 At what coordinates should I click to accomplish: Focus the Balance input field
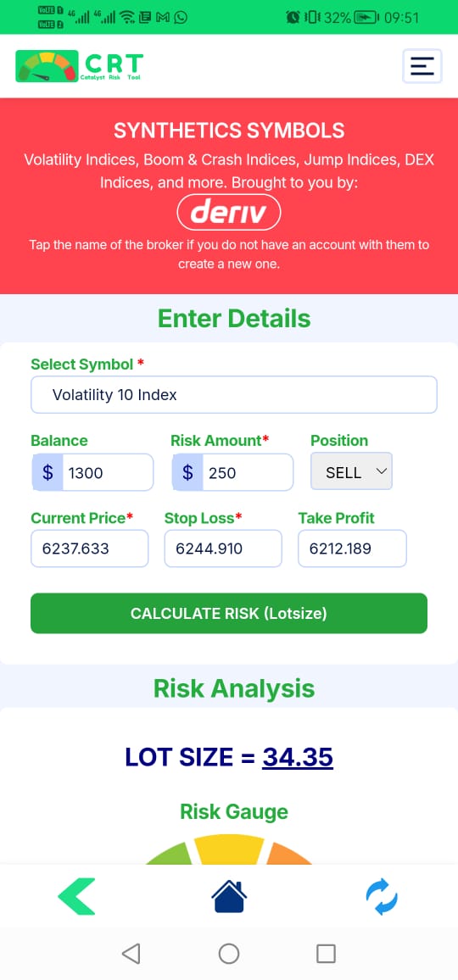[x=92, y=472]
